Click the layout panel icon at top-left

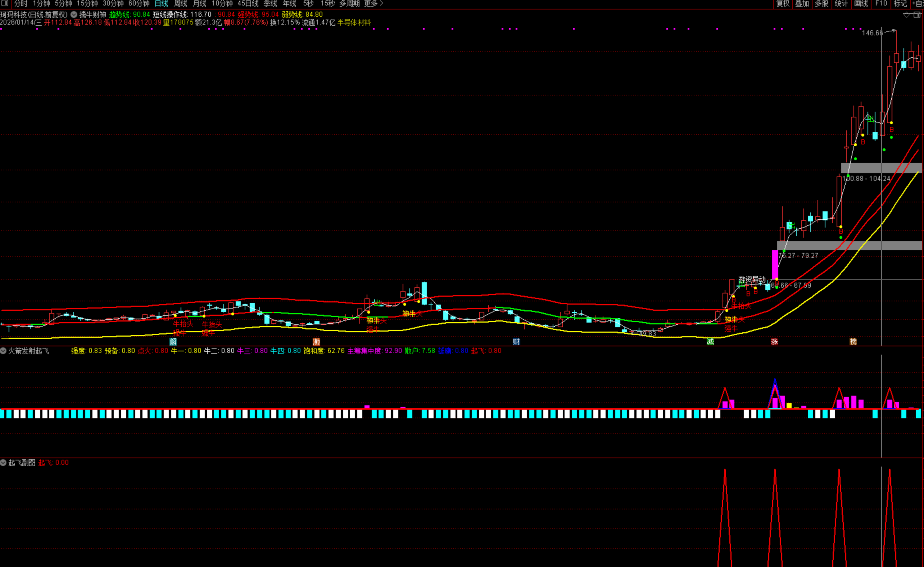click(5, 3)
